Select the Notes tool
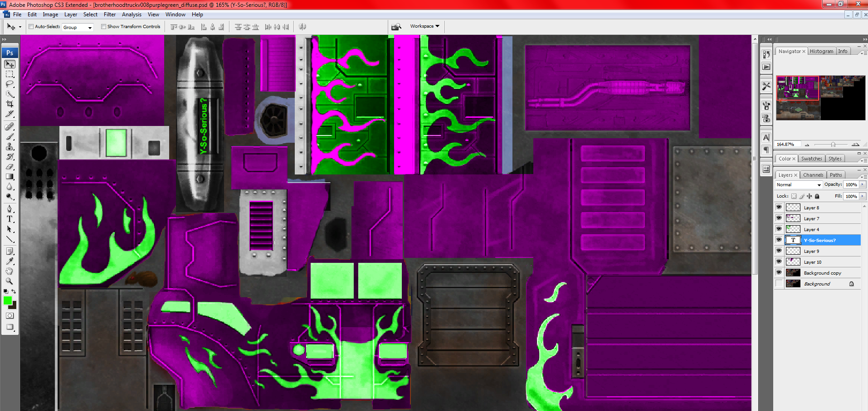 point(10,251)
